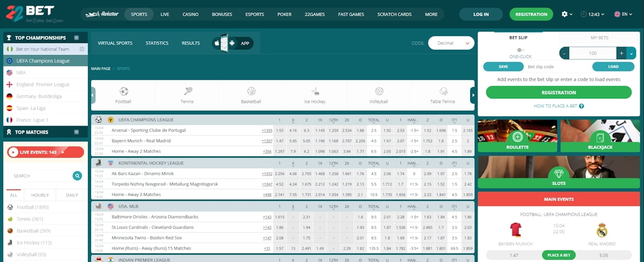Switch to the My Bets tab

pos(599,38)
